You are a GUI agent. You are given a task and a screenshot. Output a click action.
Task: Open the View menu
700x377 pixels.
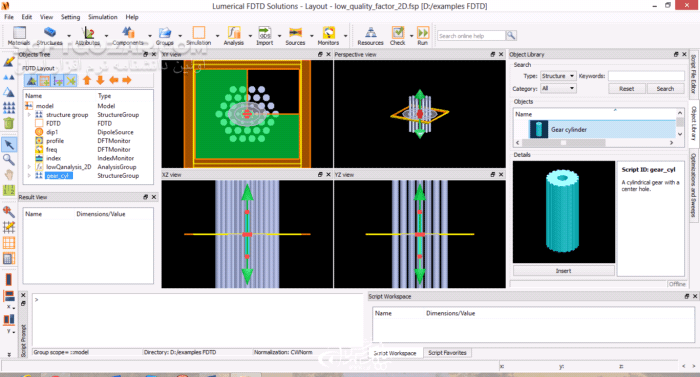(46, 17)
